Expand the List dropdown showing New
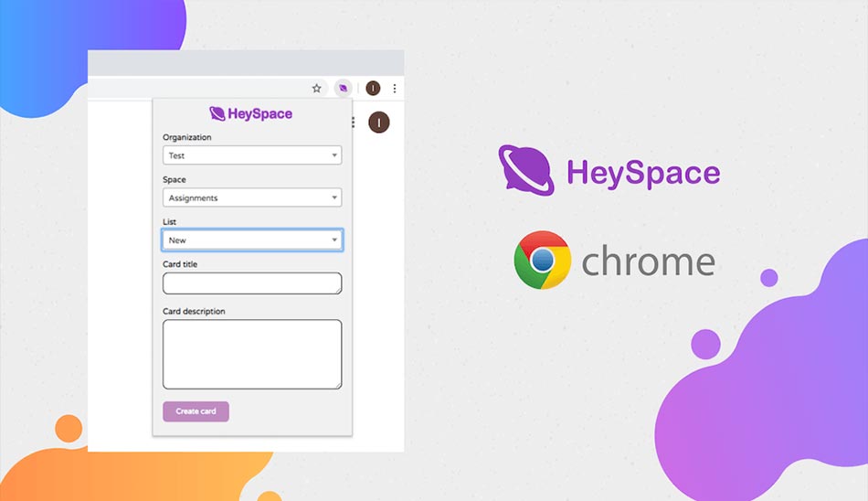868x501 pixels. 252,240
